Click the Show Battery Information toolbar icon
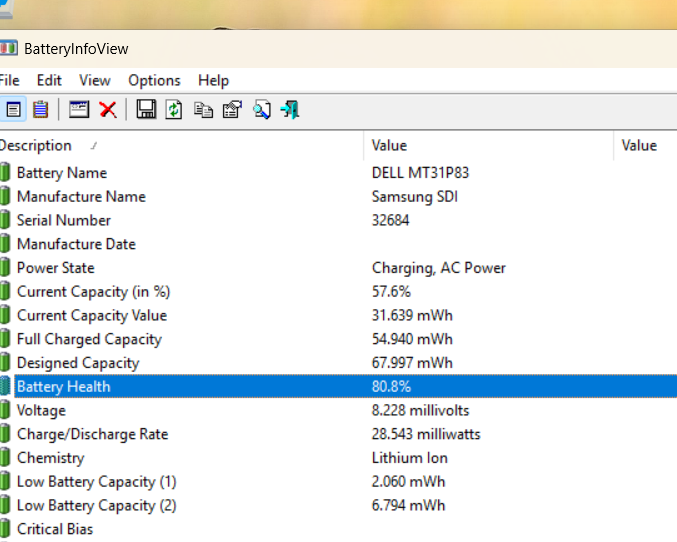Screen dimensions: 677x542 pos(13,109)
